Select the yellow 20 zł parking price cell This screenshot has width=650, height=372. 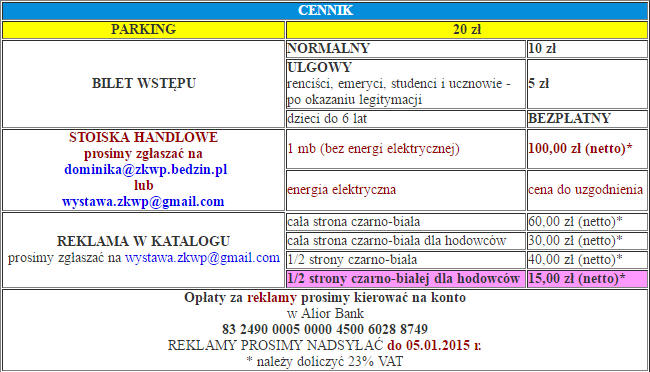click(467, 29)
